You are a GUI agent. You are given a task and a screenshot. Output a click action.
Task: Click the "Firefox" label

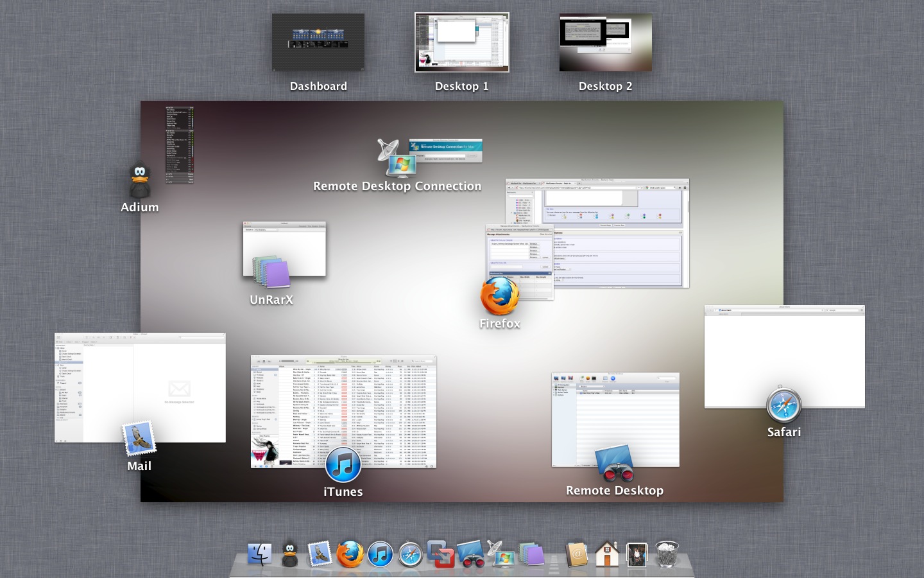[x=500, y=324]
